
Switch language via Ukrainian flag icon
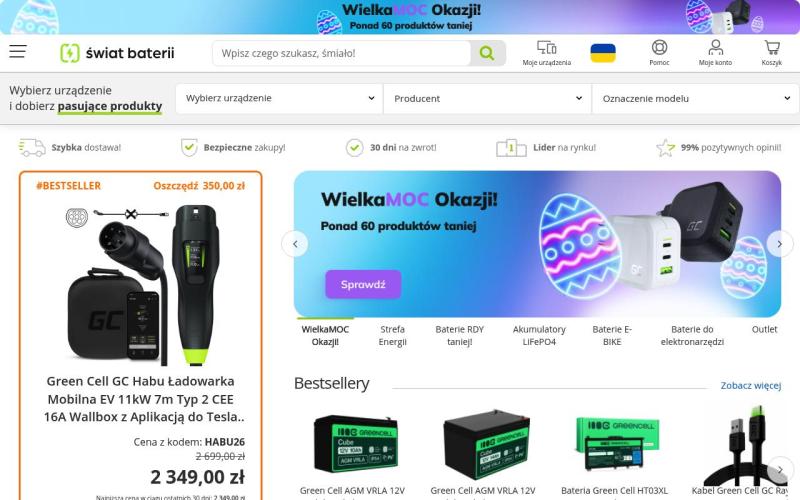[603, 53]
